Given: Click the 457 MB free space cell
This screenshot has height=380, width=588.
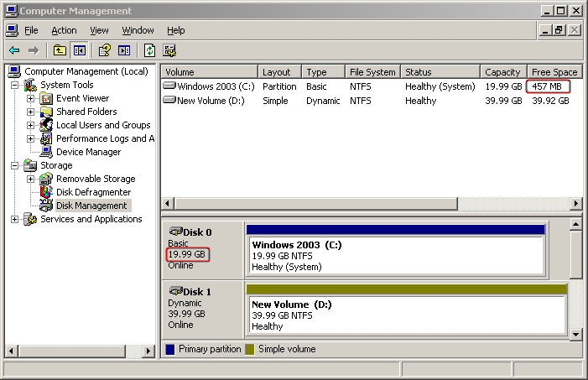Looking at the screenshot, I should [547, 86].
